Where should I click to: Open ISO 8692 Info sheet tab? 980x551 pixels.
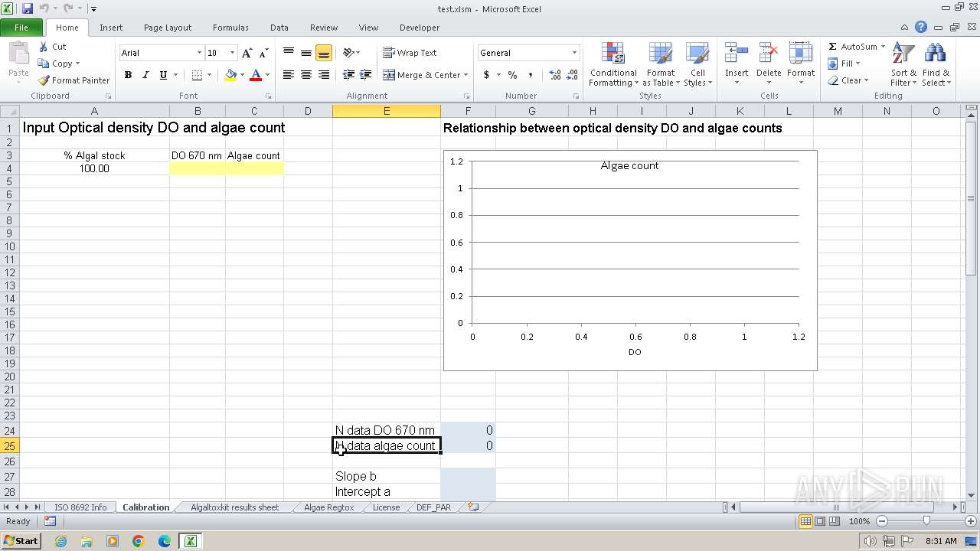(80, 507)
